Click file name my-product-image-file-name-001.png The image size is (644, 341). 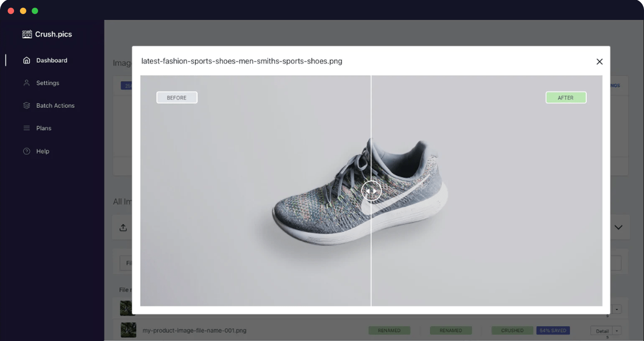pyautogui.click(x=194, y=331)
